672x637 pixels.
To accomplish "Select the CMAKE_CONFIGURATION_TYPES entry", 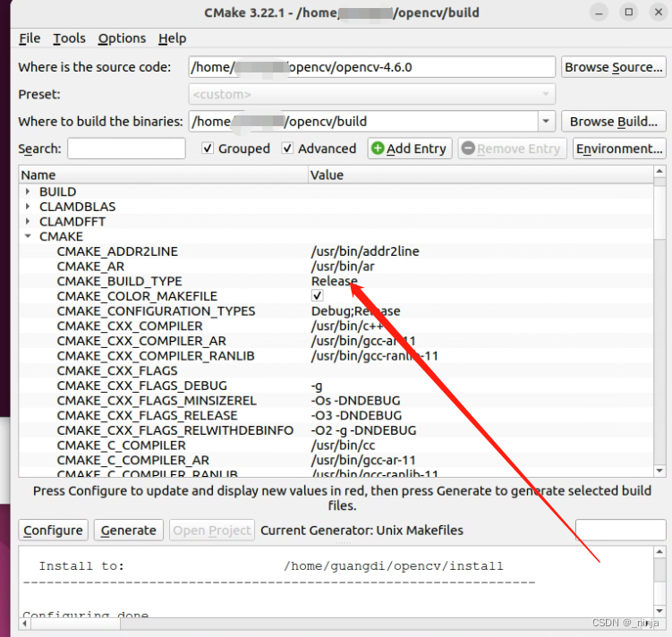I will tap(156, 311).
